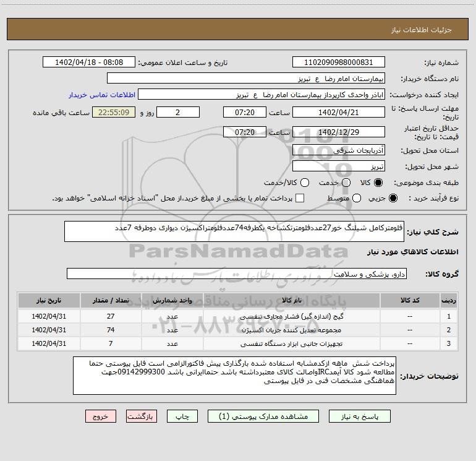476x461 pixels.
Task: Click the چاپ print button
Action: 182,416
